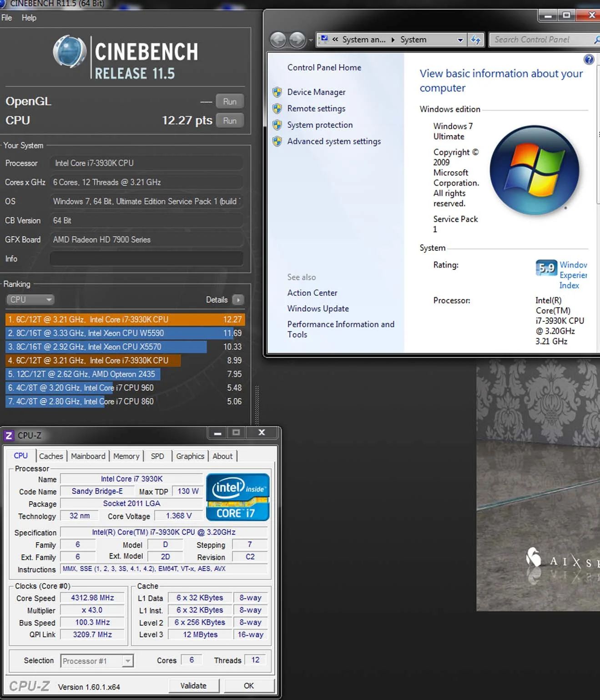This screenshot has width=600, height=700.
Task: Open the CPU ranking dropdown in Cinebench
Action: (x=30, y=300)
